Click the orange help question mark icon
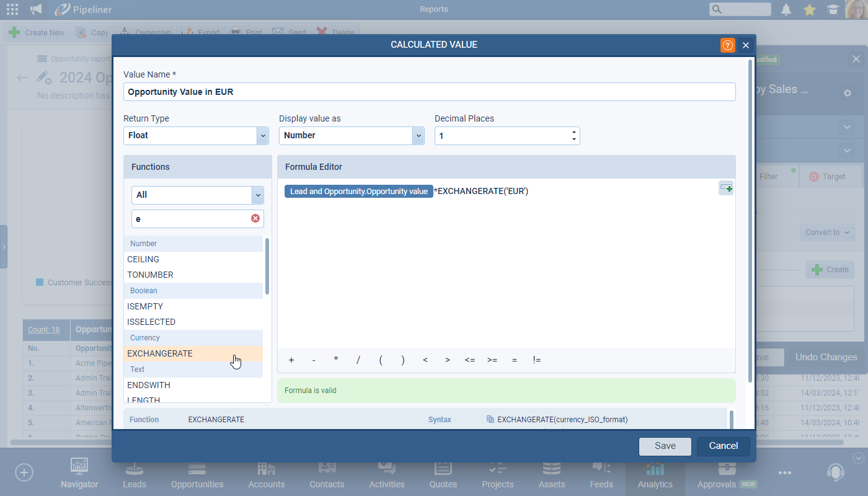 [x=727, y=45]
